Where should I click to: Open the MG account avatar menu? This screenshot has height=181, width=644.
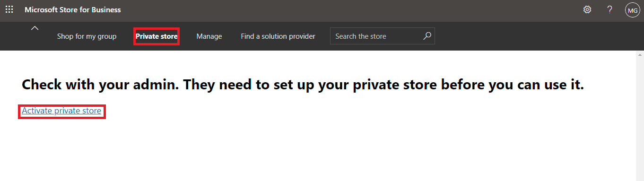pos(632,10)
